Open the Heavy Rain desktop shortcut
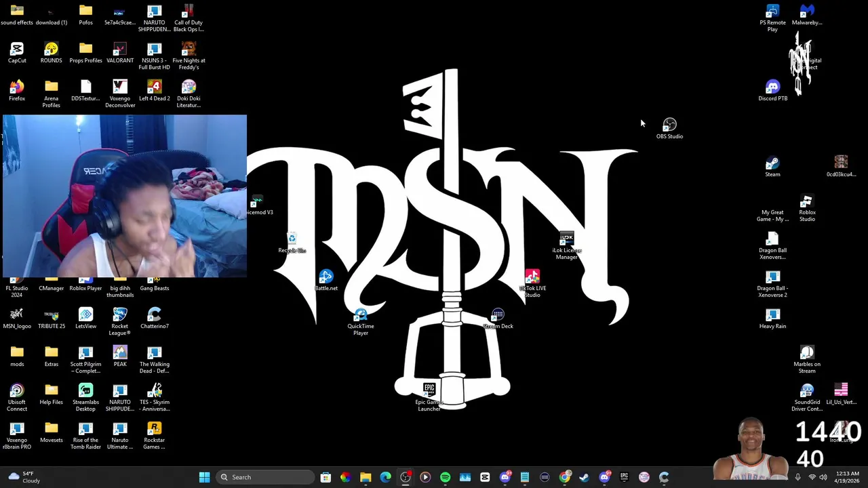Viewport: 868px width, 488px height. (772, 318)
